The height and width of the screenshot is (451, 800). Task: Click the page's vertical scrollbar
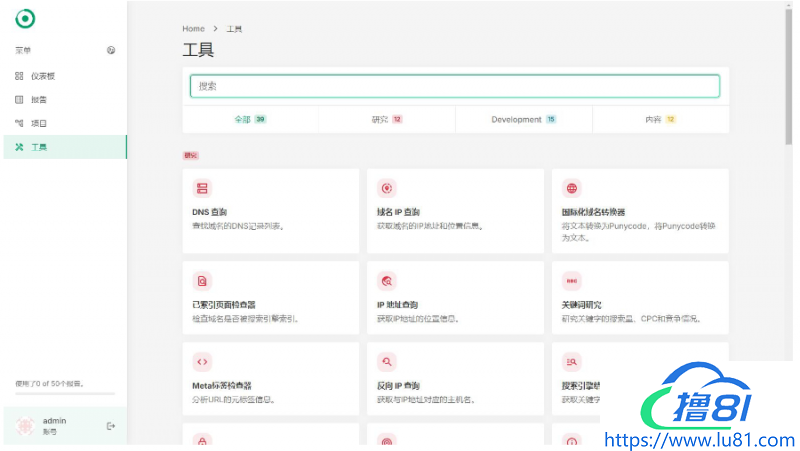789,80
